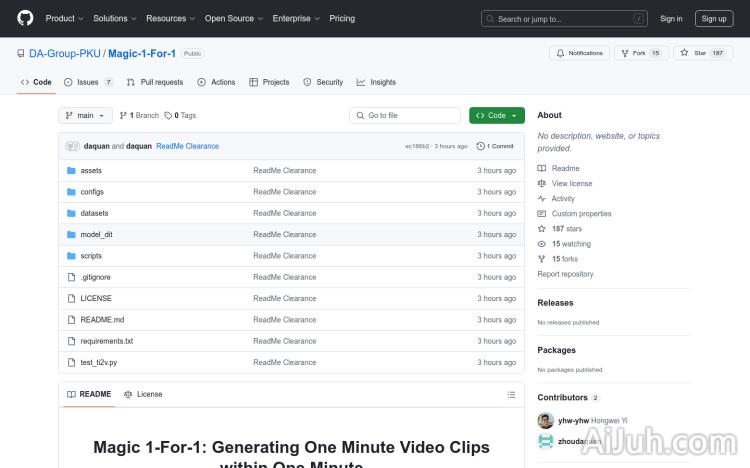Expand the green Code dropdown button

[496, 116]
